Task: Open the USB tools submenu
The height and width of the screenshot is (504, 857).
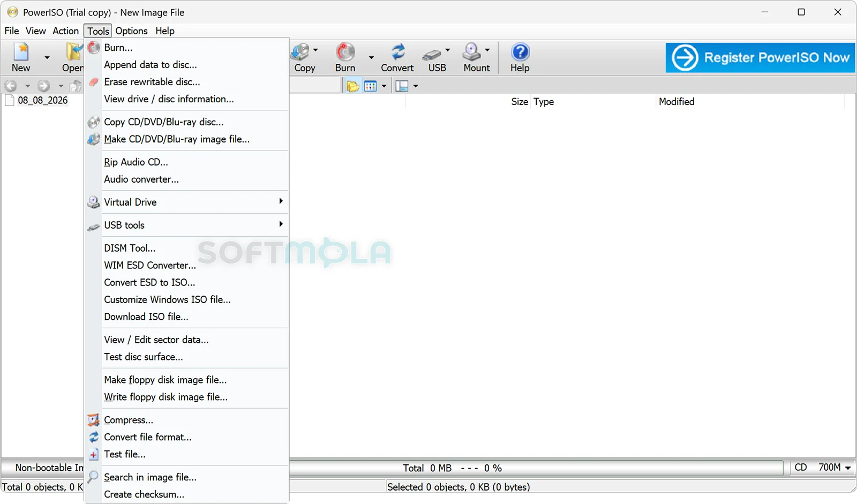Action: coord(186,225)
